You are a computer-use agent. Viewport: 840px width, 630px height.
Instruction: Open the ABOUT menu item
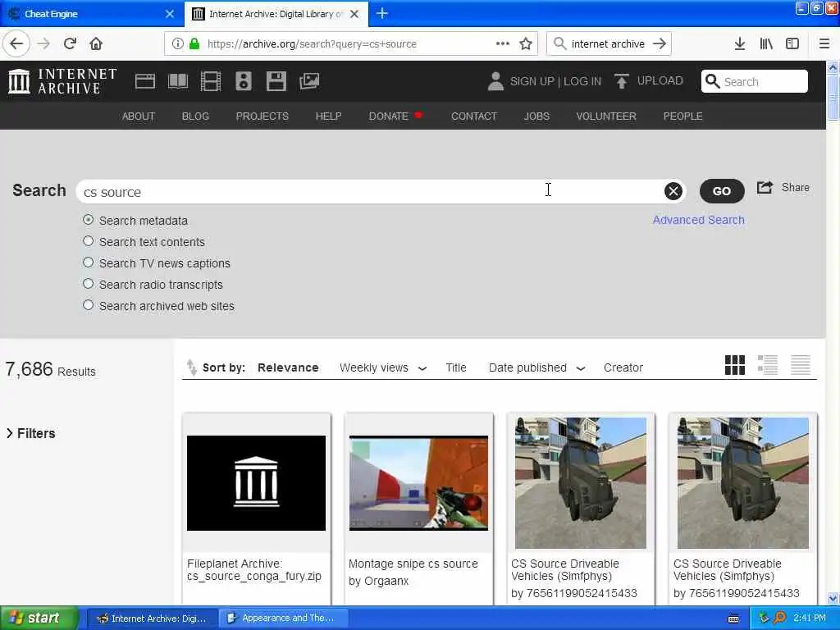138,116
